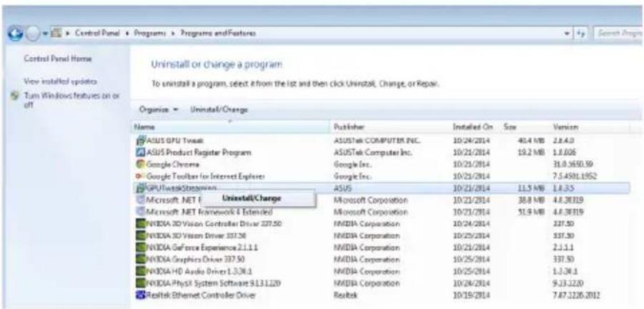644x309 pixels.
Task: Select Google Toolbar for Internet Explorer name
Action: [205, 176]
